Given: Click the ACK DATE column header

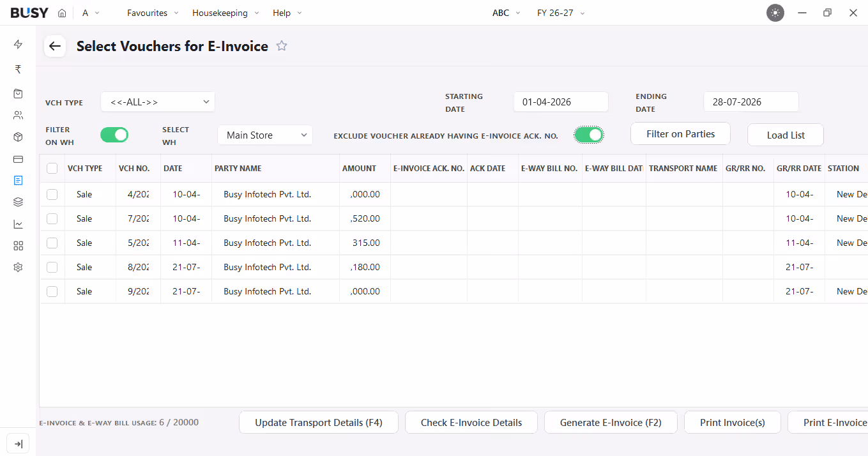Looking at the screenshot, I should [492, 169].
